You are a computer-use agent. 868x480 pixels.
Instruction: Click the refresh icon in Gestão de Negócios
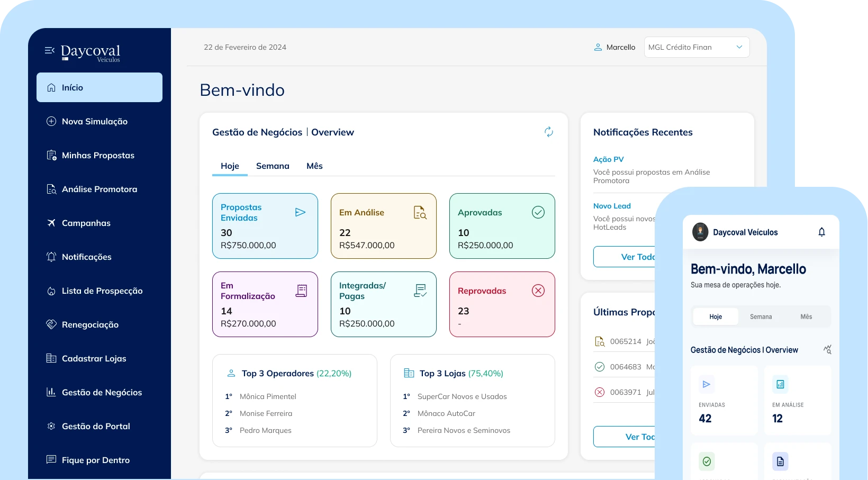pos(549,132)
